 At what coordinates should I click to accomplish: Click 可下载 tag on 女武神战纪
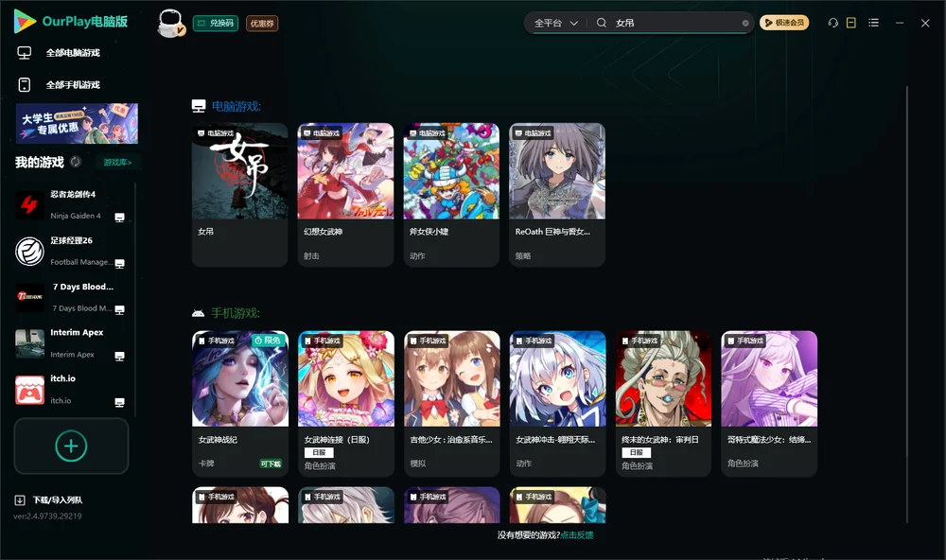click(271, 464)
